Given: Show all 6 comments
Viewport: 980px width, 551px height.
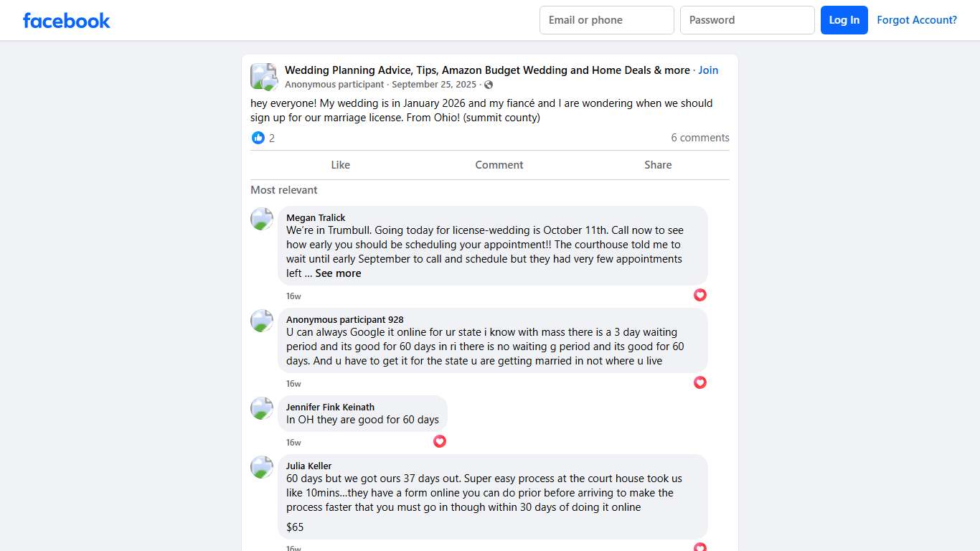Looking at the screenshot, I should coord(699,138).
